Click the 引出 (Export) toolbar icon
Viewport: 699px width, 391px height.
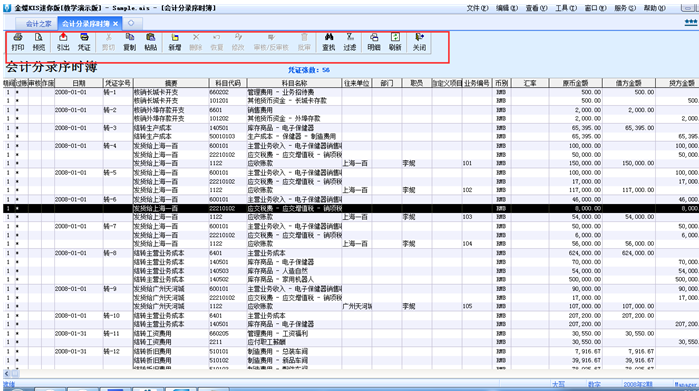[x=63, y=42]
